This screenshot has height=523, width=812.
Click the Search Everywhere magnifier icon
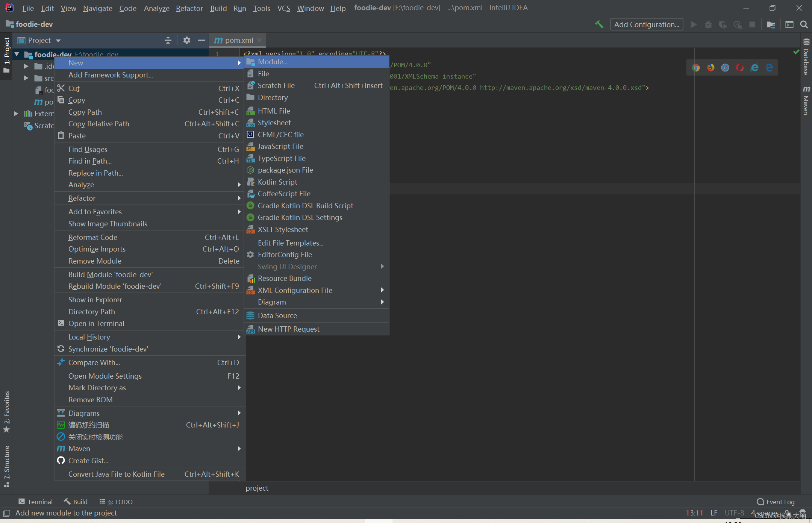tap(804, 24)
